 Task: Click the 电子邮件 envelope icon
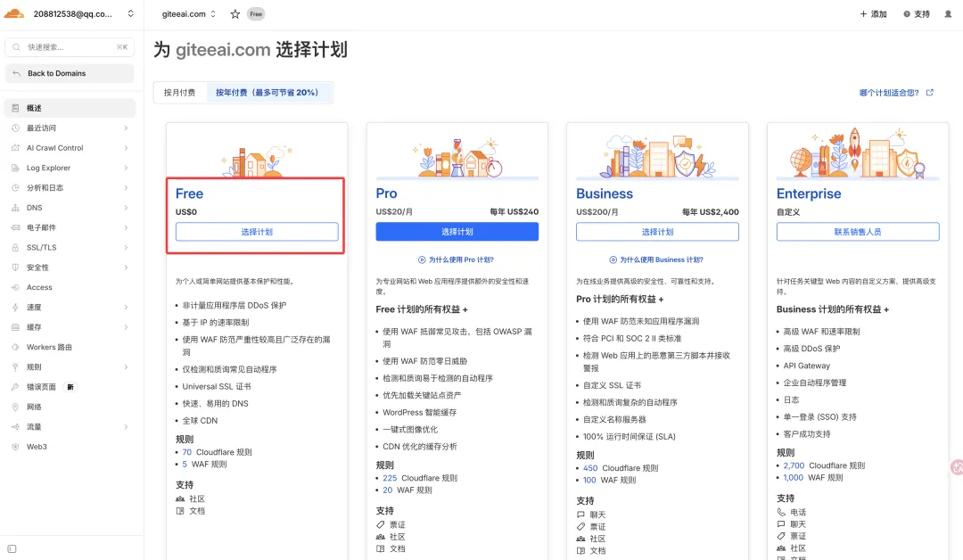click(15, 227)
